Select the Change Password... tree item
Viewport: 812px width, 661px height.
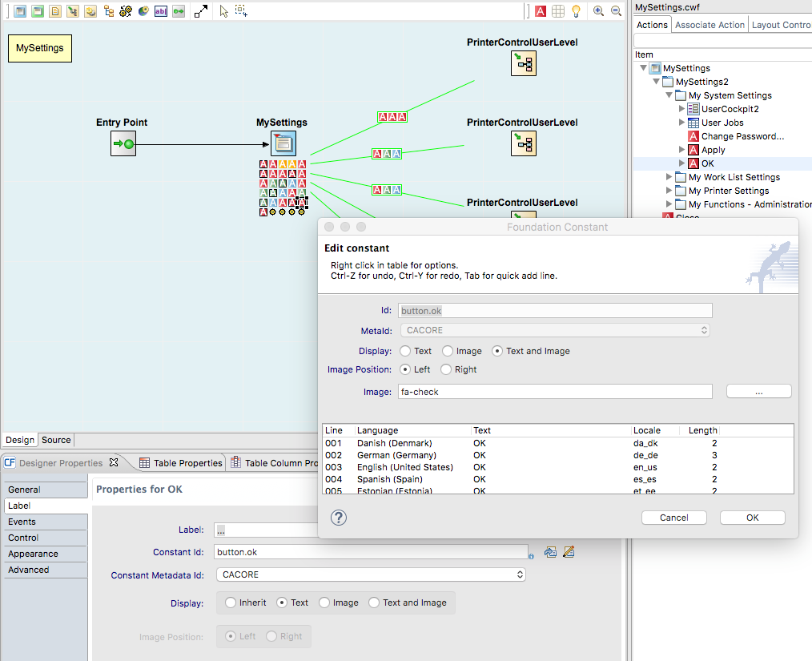click(x=742, y=136)
